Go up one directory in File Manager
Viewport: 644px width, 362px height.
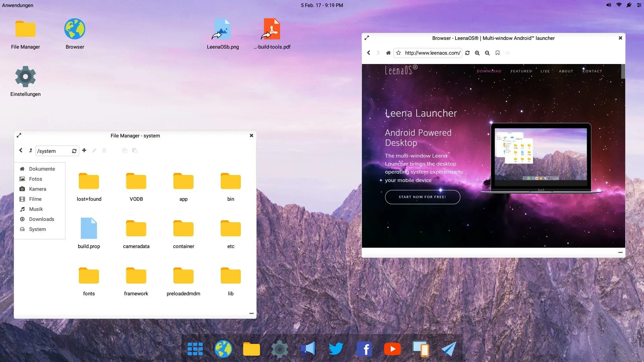tap(31, 150)
